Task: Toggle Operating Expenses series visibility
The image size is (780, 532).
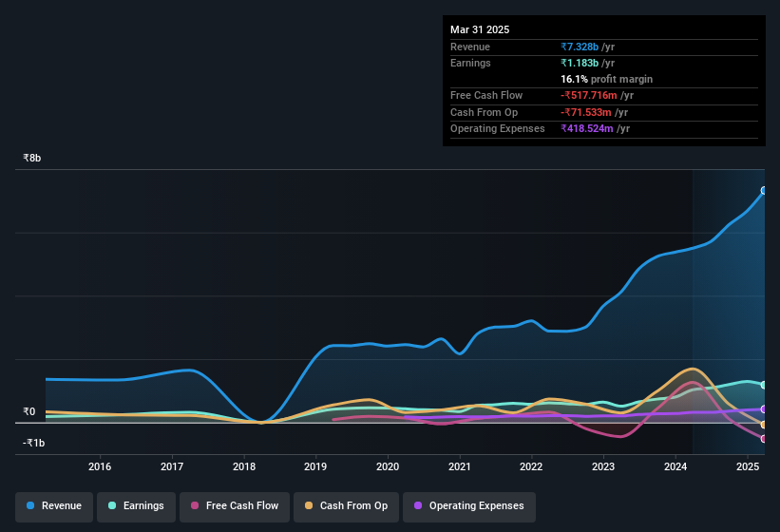Action: 469,506
